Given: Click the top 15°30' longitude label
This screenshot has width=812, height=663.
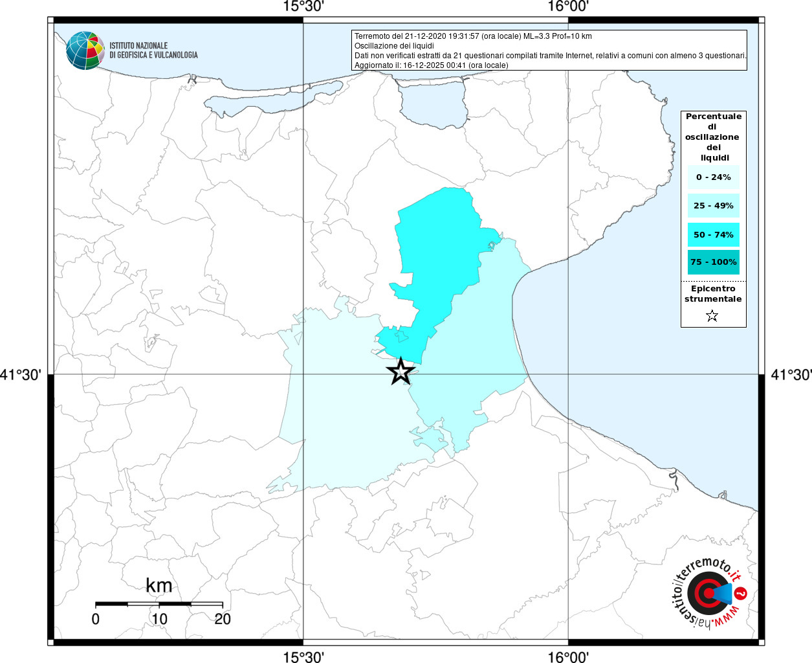Looking at the screenshot, I should (x=303, y=6).
